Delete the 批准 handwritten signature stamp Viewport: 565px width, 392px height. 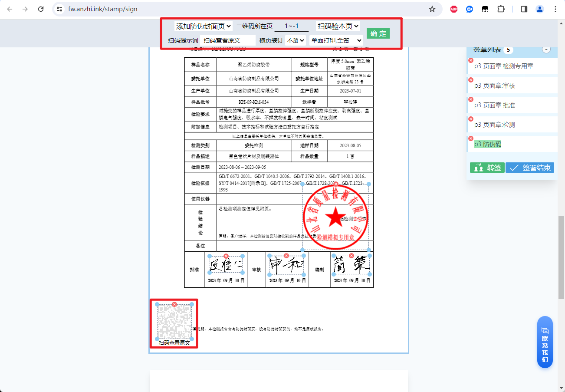click(x=226, y=256)
